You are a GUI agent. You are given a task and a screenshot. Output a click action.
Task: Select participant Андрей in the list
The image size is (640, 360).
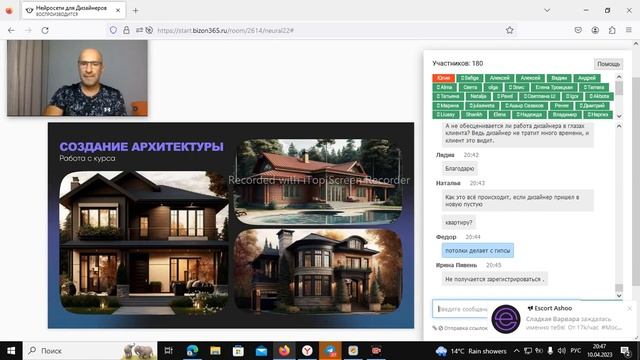[x=587, y=78]
